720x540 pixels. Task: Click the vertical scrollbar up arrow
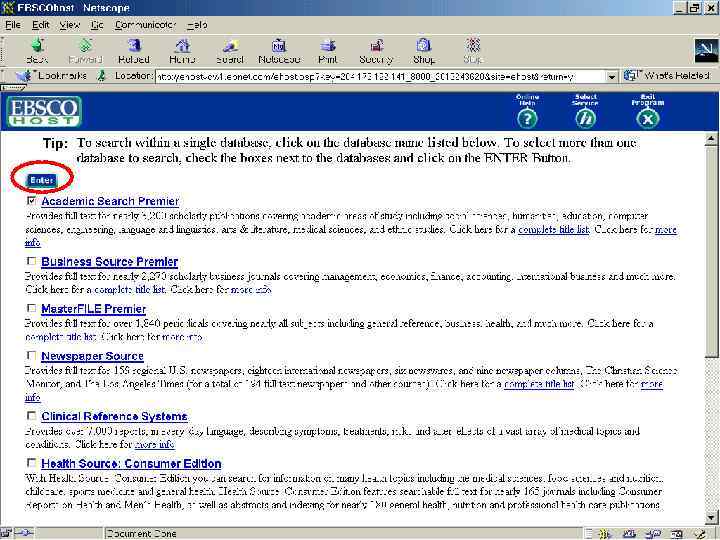pos(711,140)
